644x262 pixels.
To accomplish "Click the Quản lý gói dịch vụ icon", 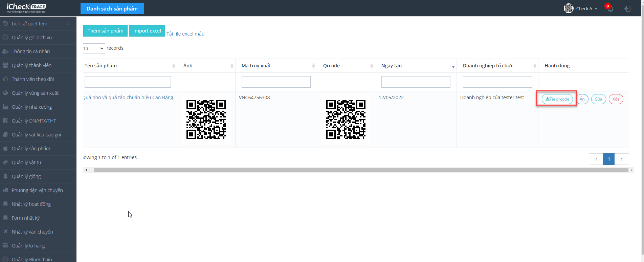I will pos(5,37).
